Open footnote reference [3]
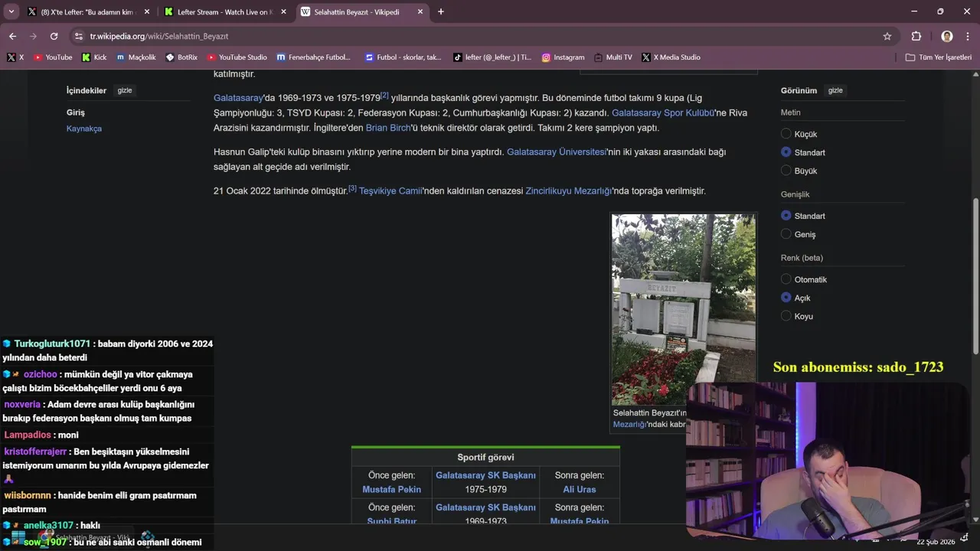 click(352, 188)
